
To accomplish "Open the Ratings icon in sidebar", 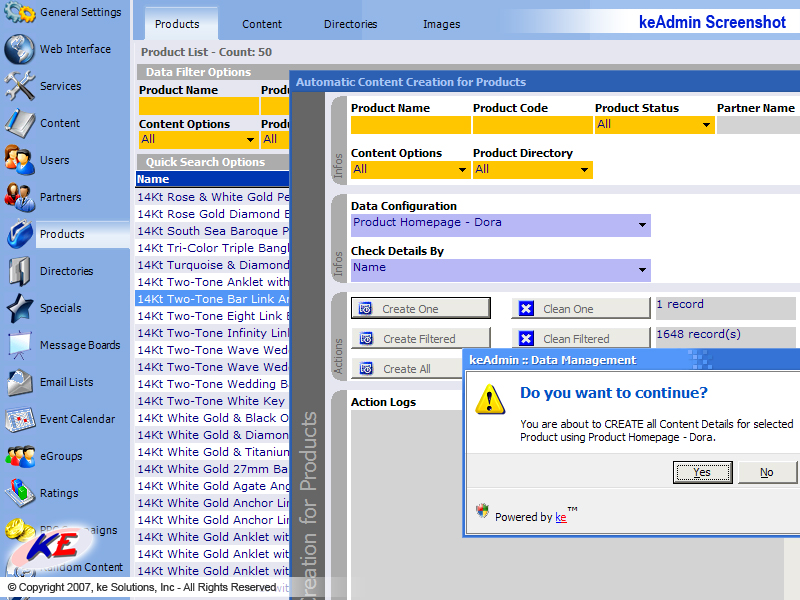I will (x=19, y=493).
